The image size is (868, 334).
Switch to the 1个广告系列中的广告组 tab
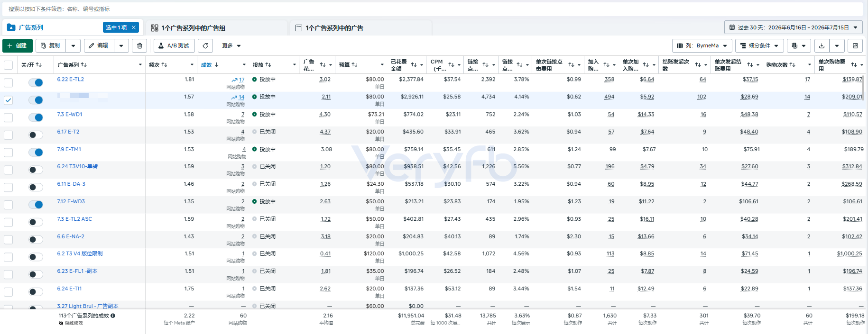216,28
